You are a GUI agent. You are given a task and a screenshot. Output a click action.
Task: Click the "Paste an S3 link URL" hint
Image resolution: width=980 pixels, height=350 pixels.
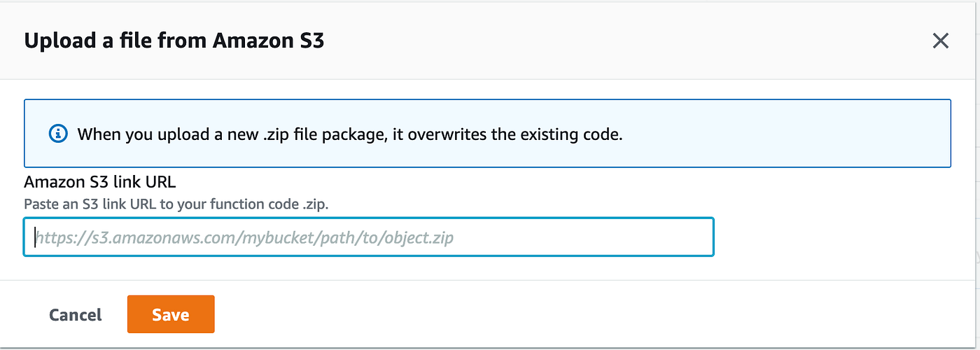click(176, 204)
